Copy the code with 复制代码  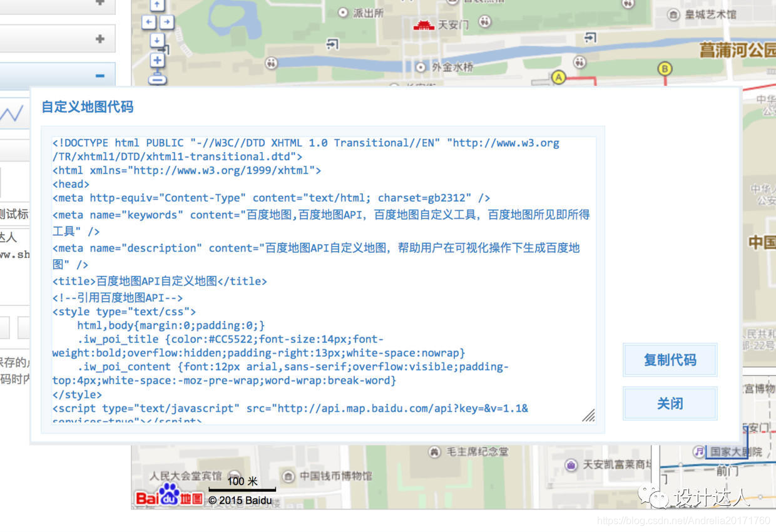670,360
